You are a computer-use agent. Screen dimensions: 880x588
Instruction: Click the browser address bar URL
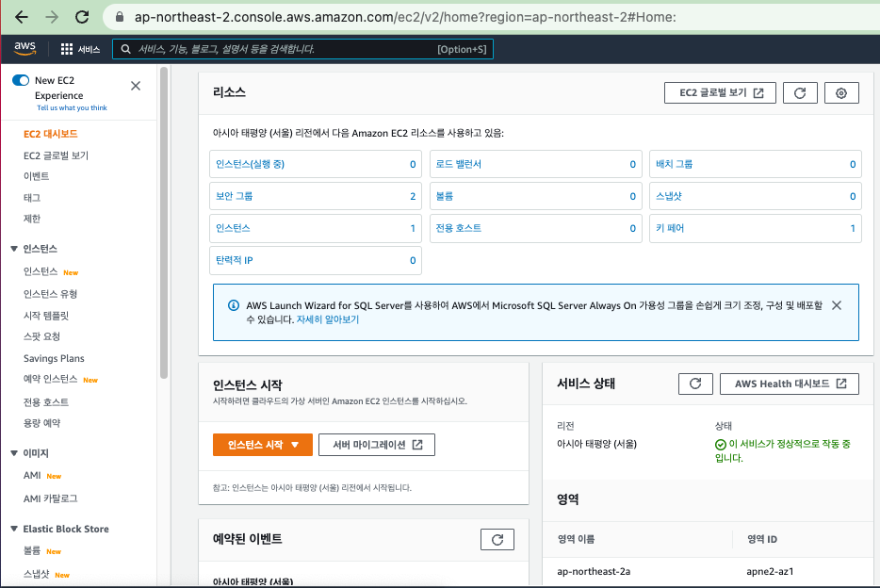tap(405, 17)
